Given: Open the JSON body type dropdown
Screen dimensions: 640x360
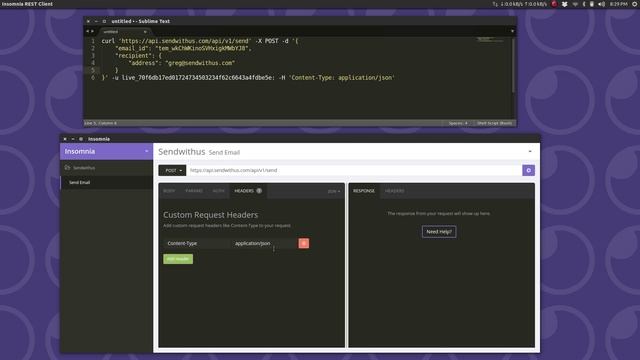Looking at the screenshot, I should (333, 191).
